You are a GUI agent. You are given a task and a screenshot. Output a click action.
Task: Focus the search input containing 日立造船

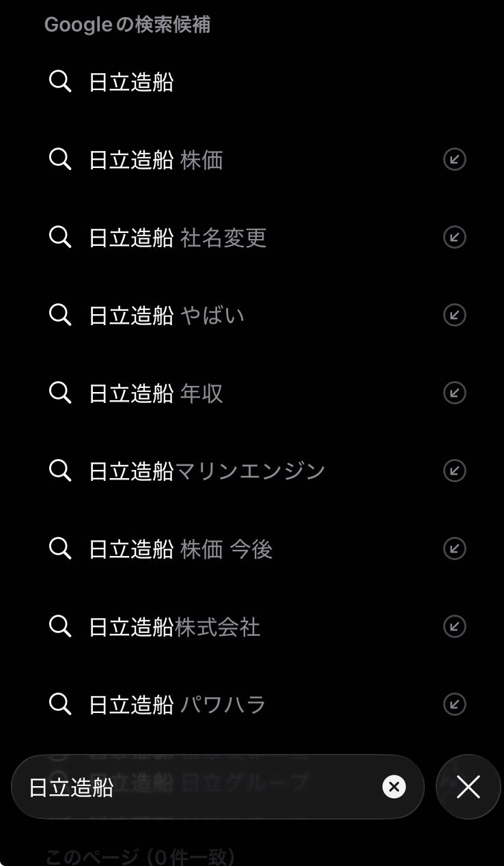pyautogui.click(x=198, y=787)
